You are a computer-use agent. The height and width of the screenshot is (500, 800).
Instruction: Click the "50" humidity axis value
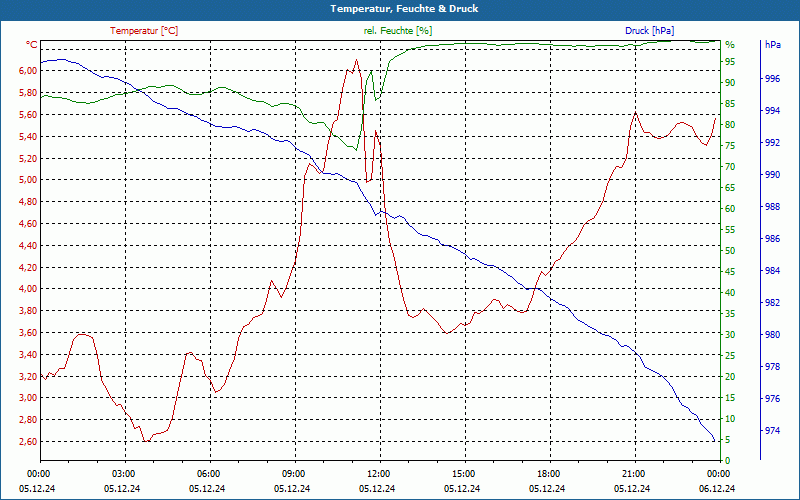pyautogui.click(x=730, y=251)
